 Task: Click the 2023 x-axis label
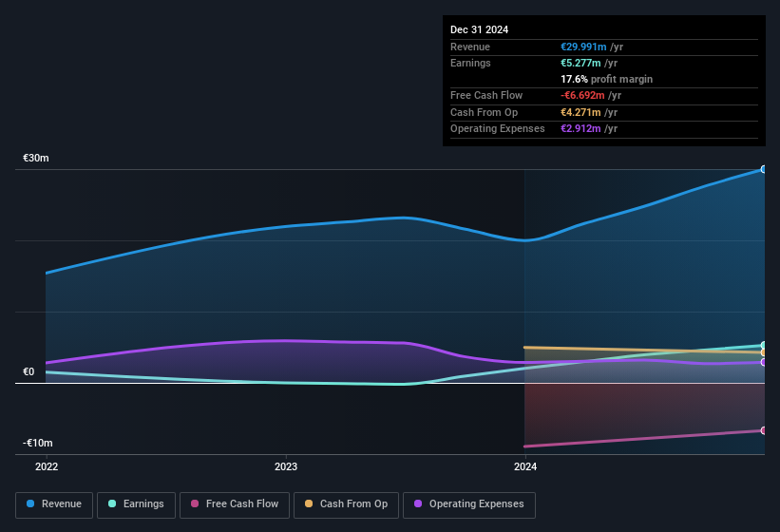click(x=286, y=466)
